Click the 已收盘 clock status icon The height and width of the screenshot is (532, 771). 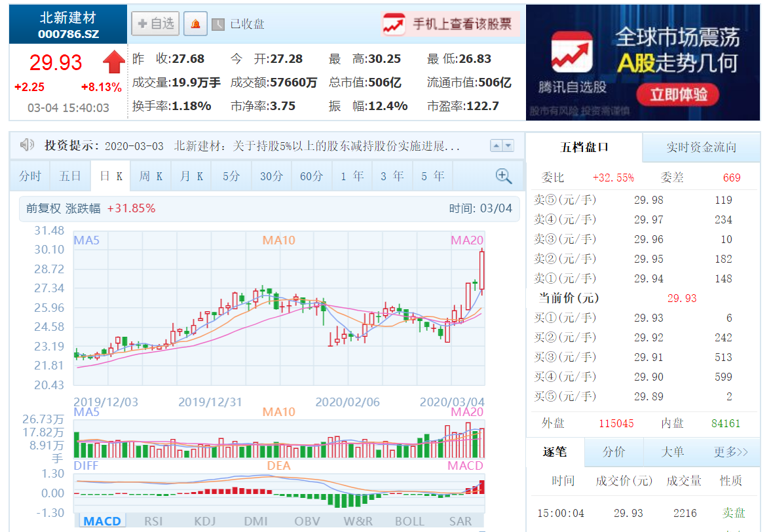(218, 24)
